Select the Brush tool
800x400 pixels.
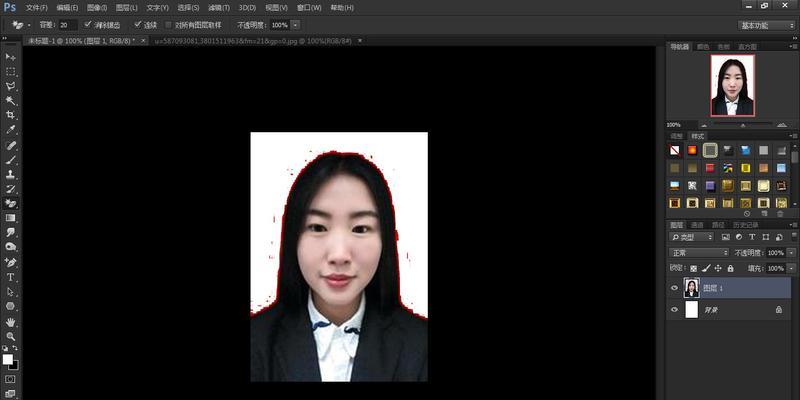[x=10, y=160]
